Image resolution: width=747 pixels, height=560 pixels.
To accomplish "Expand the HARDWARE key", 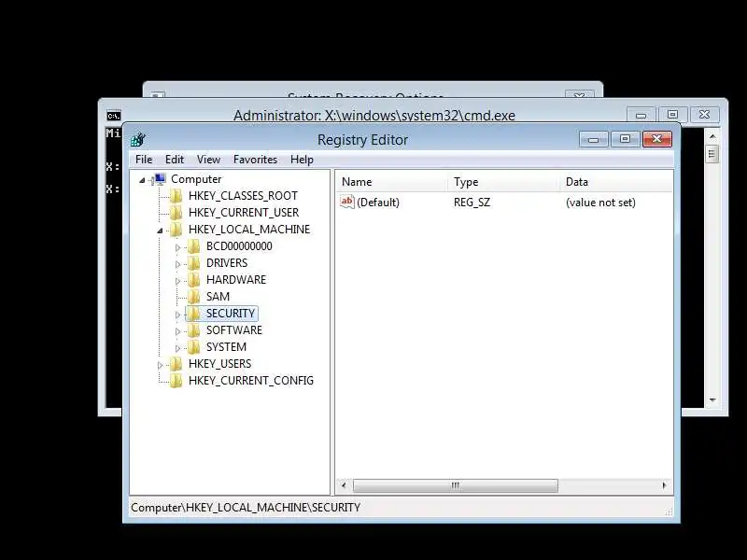I will [x=177, y=281].
